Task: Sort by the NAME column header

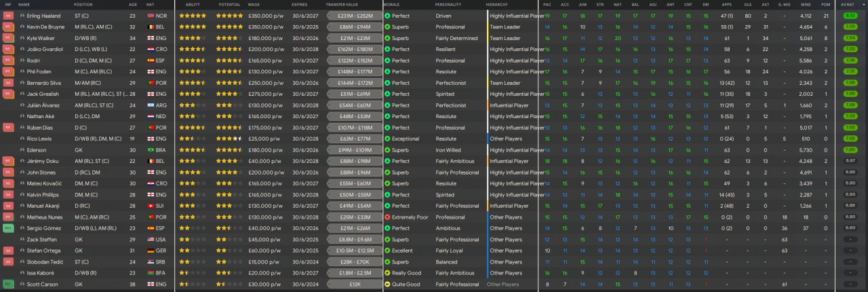Action: 24,4
